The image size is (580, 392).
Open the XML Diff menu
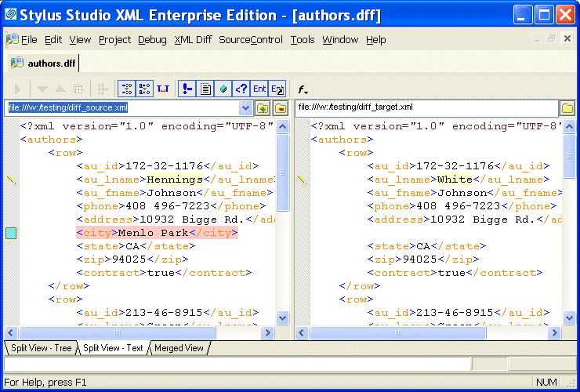pyautogui.click(x=193, y=40)
